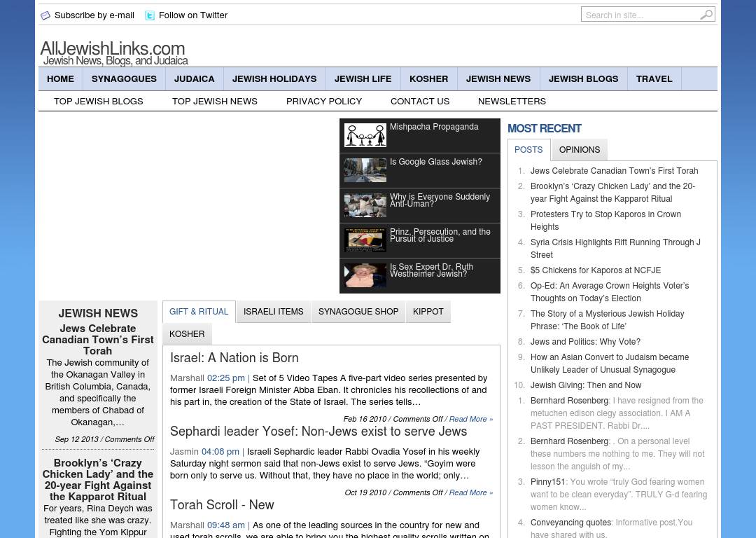The width and height of the screenshot is (756, 538).
Task: Select the KIPPOT tab
Action: (x=428, y=312)
